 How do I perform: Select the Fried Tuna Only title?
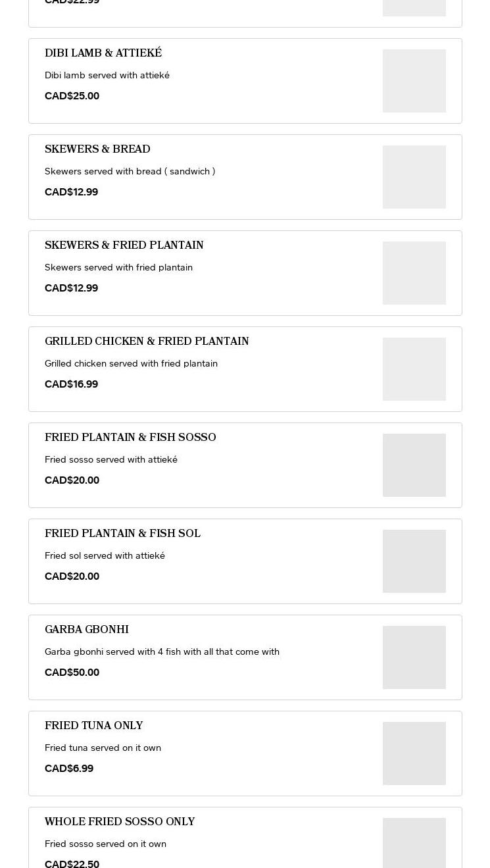pos(94,726)
